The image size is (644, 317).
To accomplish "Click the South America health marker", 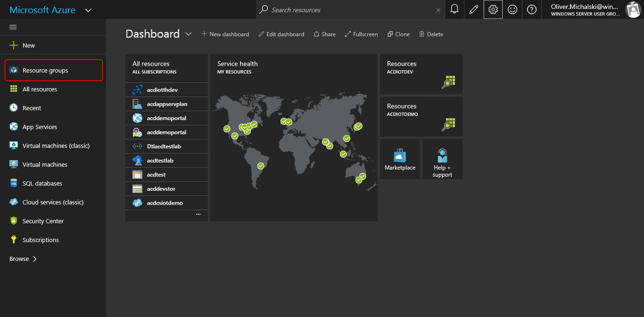I will tap(261, 166).
